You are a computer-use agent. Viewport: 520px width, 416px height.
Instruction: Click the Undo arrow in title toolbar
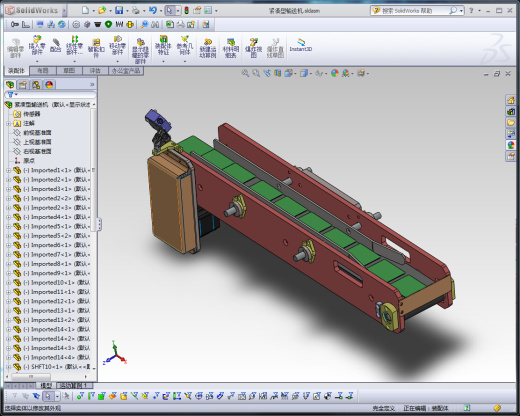tap(153, 11)
